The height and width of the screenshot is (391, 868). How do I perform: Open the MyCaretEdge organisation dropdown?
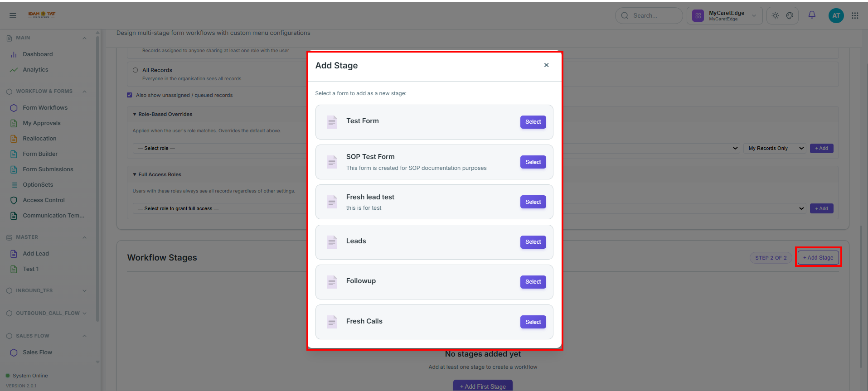point(724,16)
